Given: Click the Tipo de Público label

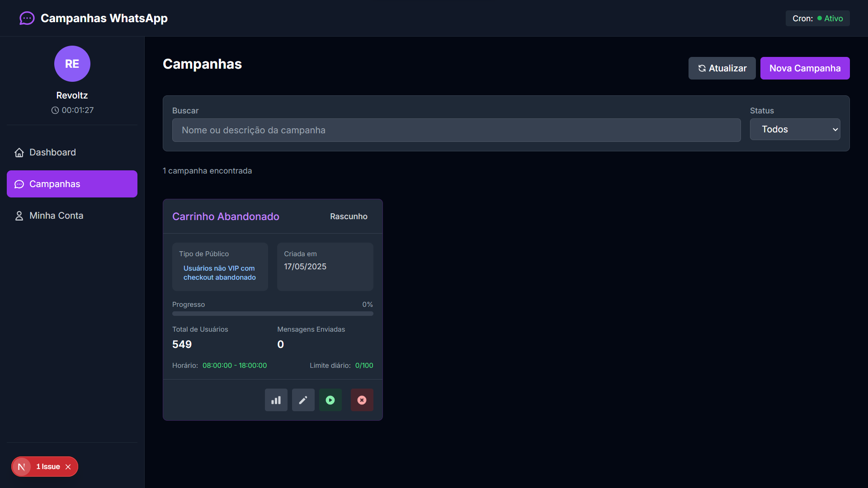Looking at the screenshot, I should pyautogui.click(x=204, y=254).
